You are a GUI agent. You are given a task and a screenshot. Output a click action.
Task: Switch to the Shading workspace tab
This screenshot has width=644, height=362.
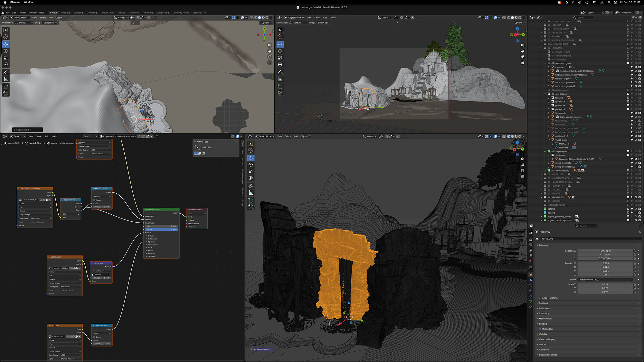[121, 13]
